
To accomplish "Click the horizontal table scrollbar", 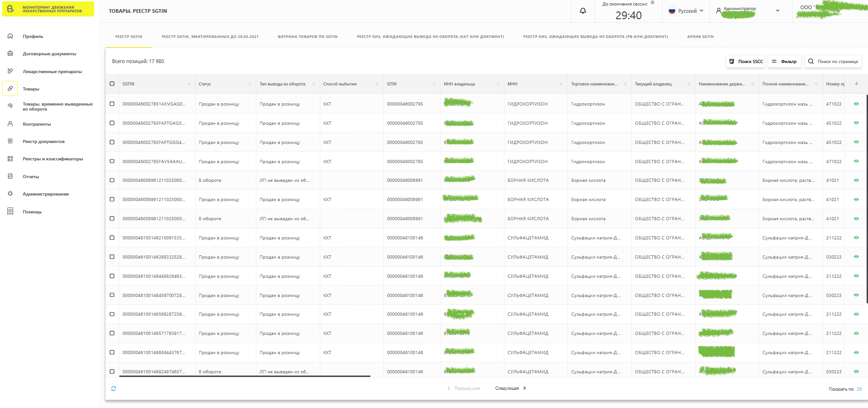I will pos(245,376).
